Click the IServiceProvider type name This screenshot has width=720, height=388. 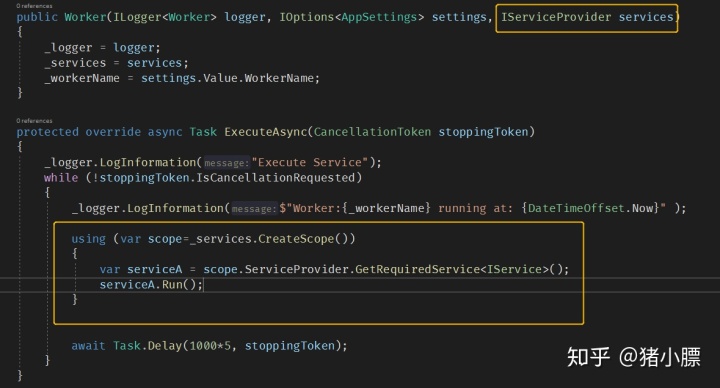[556, 17]
